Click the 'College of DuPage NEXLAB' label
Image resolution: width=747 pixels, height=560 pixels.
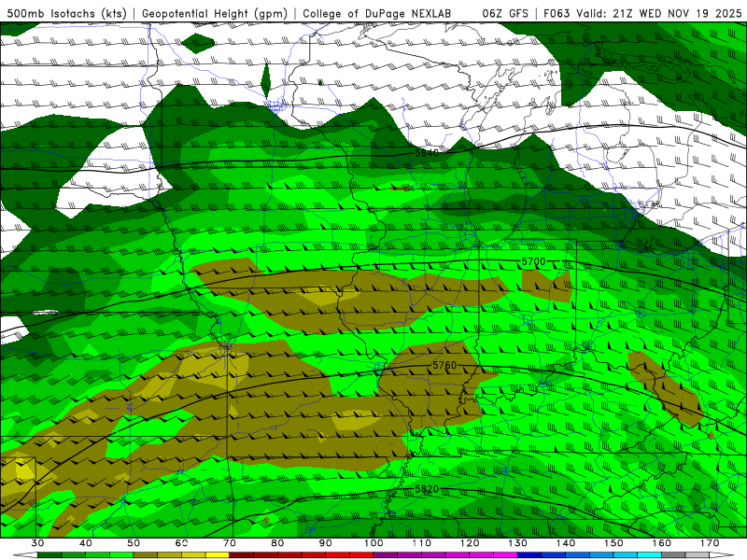pos(376,13)
